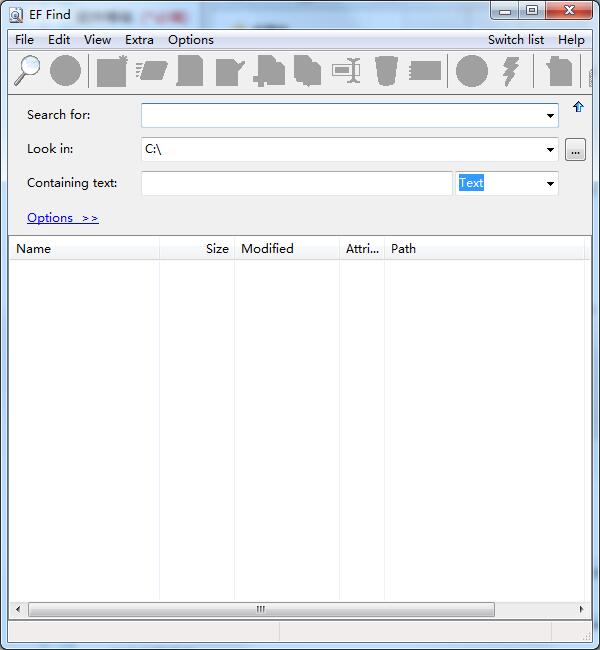Sort results by Path column header
The height and width of the screenshot is (650, 600).
pyautogui.click(x=484, y=249)
